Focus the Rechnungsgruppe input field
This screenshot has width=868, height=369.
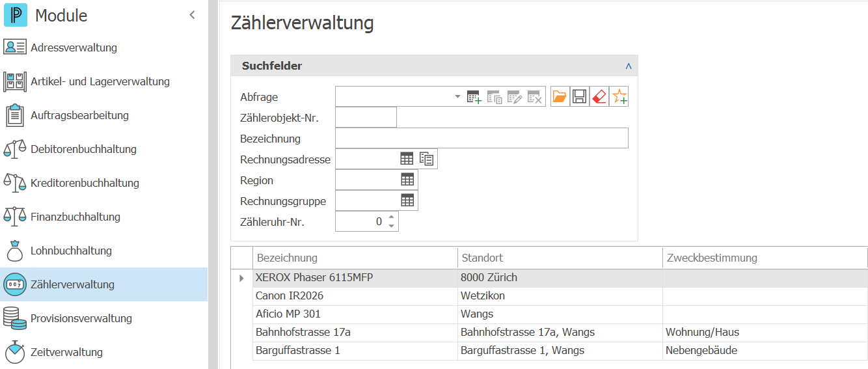366,200
